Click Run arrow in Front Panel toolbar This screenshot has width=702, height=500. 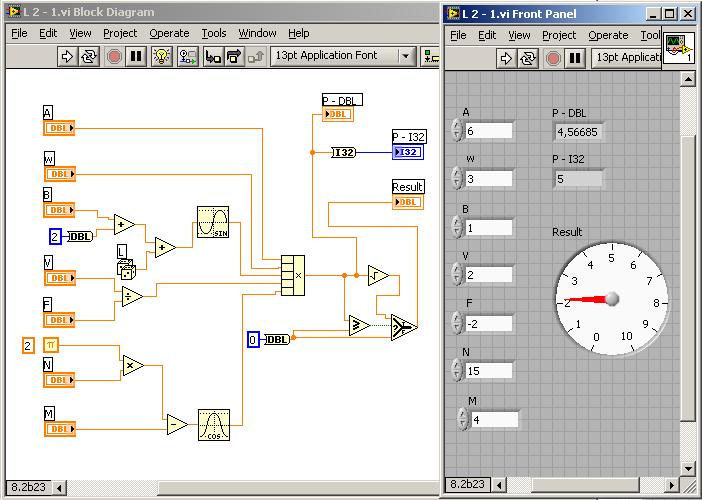click(x=506, y=58)
